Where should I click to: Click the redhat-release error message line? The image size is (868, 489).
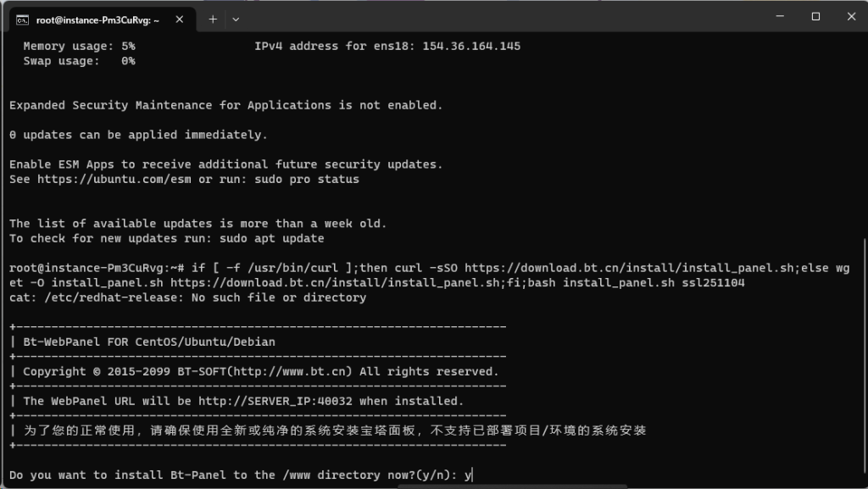(187, 297)
